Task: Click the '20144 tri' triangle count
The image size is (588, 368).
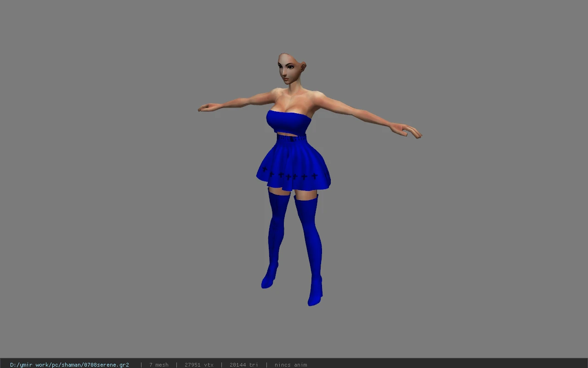Action: [243, 365]
